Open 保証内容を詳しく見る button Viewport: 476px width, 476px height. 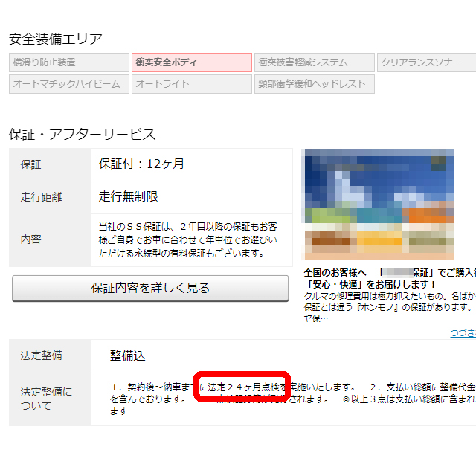tap(150, 289)
